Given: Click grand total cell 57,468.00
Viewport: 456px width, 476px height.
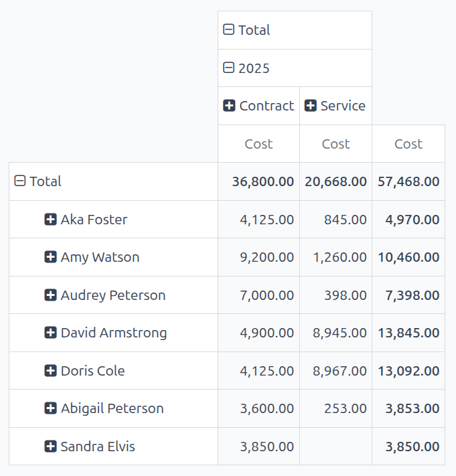Looking at the screenshot, I should (x=408, y=181).
